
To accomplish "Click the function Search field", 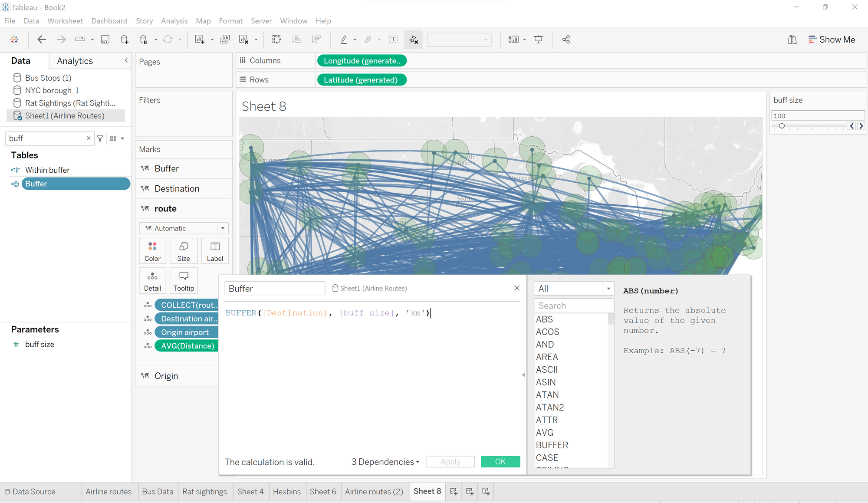I will pyautogui.click(x=573, y=306).
